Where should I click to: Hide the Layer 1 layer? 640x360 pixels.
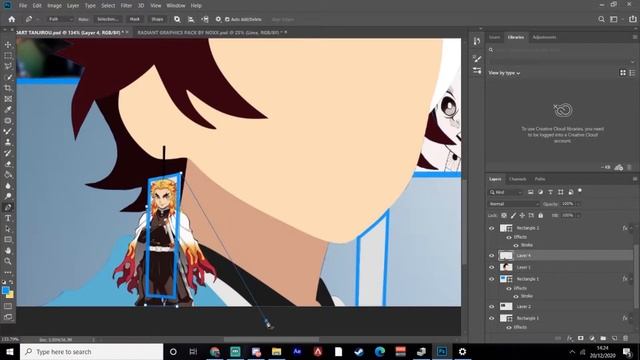pyautogui.click(x=491, y=267)
